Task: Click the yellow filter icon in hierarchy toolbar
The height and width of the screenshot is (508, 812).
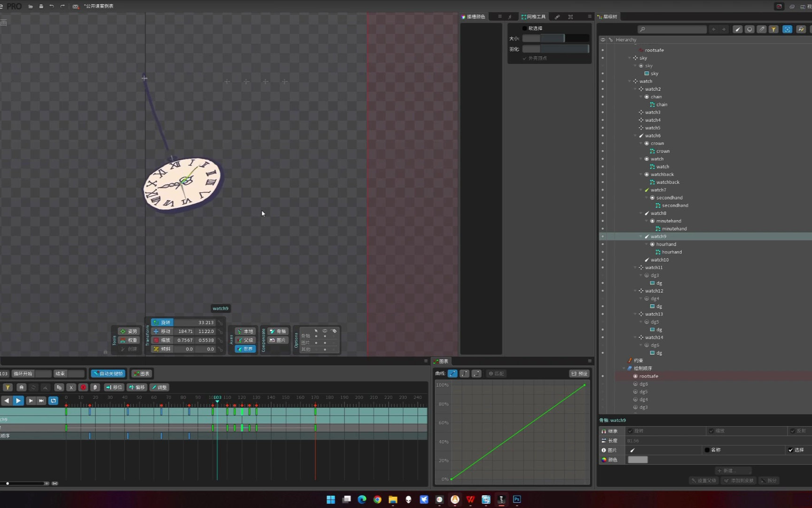Action: [773, 29]
